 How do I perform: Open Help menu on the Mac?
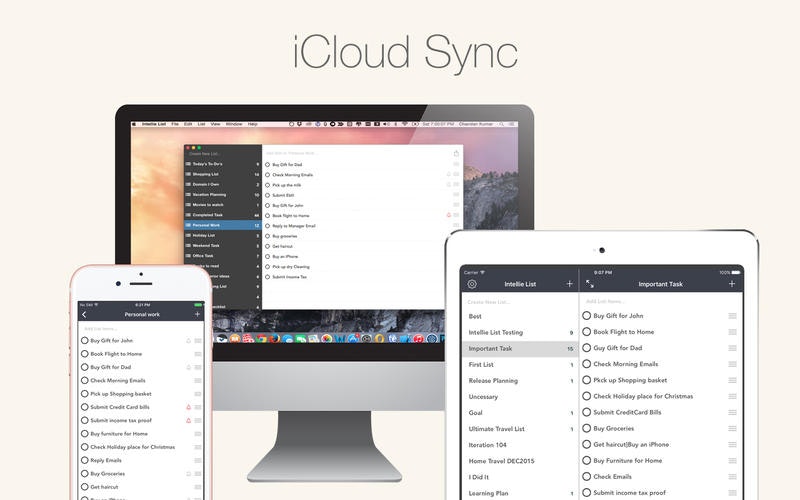(253, 124)
